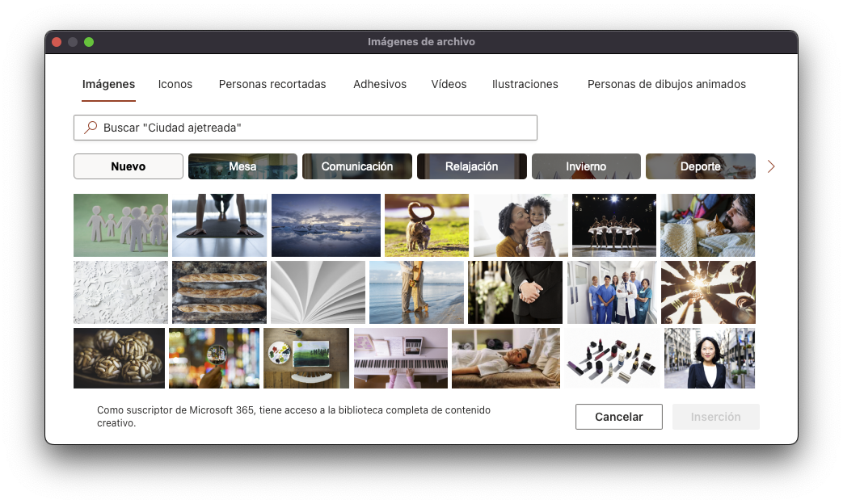Filter by the Invierno category
The image size is (843, 504).
[x=586, y=166]
